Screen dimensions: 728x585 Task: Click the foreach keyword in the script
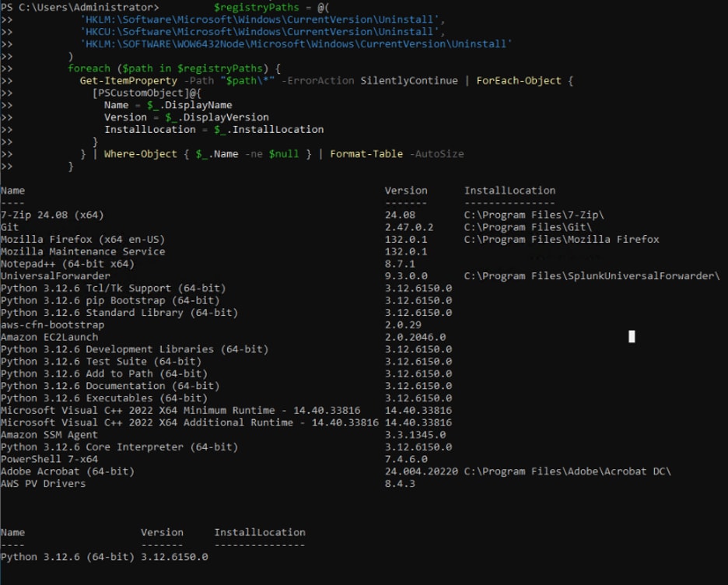point(89,68)
